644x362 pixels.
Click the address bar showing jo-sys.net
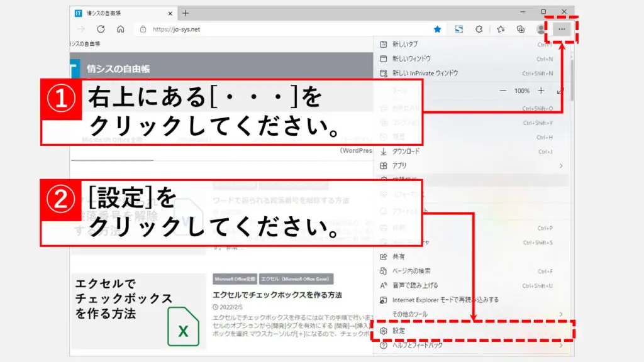pyautogui.click(x=283, y=29)
